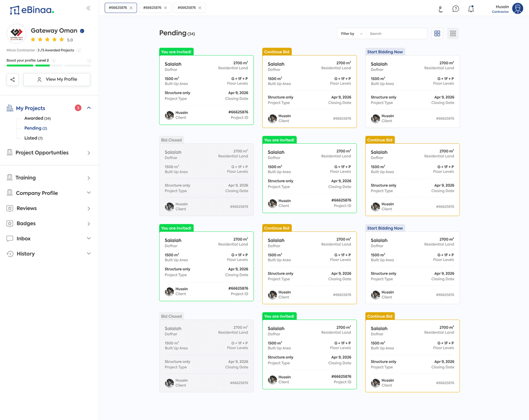
Task: Click the first Continue Bid label
Action: point(277,52)
